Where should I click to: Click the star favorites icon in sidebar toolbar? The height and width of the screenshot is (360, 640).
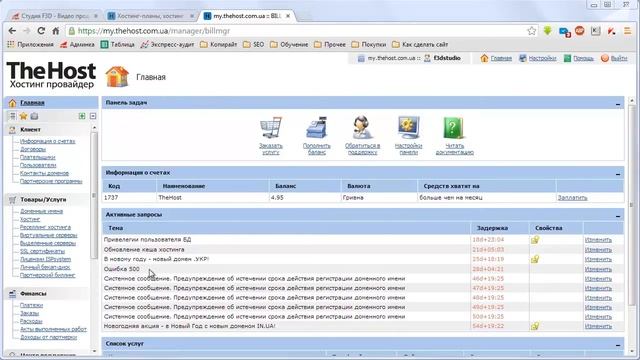tap(23, 116)
